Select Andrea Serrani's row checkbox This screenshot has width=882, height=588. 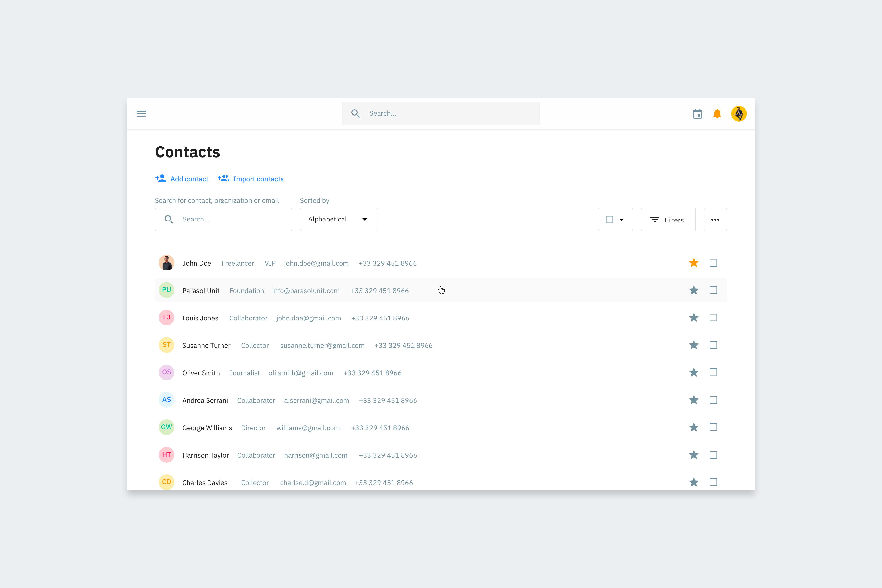pyautogui.click(x=713, y=400)
